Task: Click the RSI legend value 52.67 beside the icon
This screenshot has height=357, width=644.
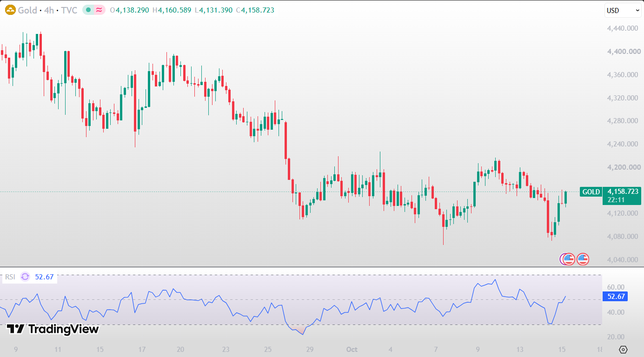Action: pyautogui.click(x=44, y=277)
